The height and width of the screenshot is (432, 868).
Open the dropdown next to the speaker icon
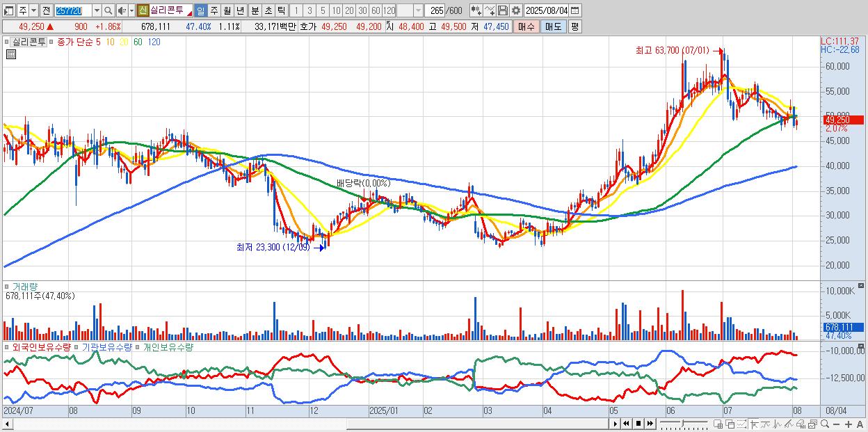(x=131, y=10)
